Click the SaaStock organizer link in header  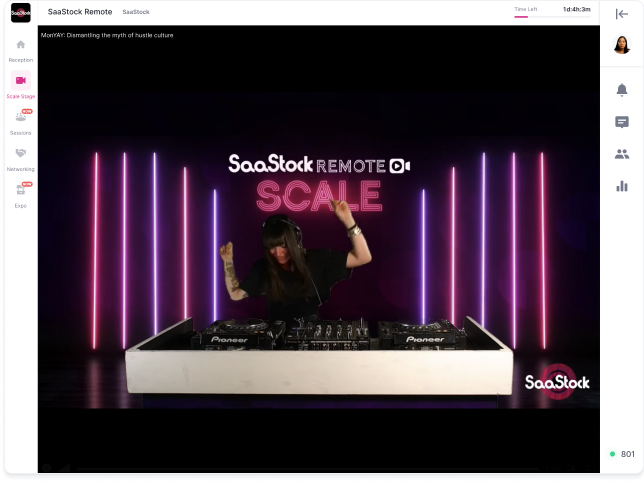[x=136, y=12]
